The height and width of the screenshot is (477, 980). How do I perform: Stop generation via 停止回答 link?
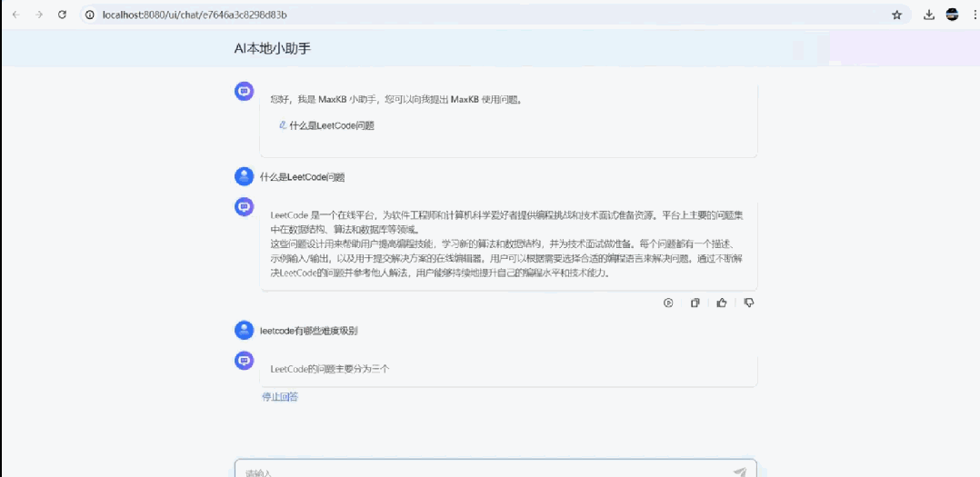280,396
